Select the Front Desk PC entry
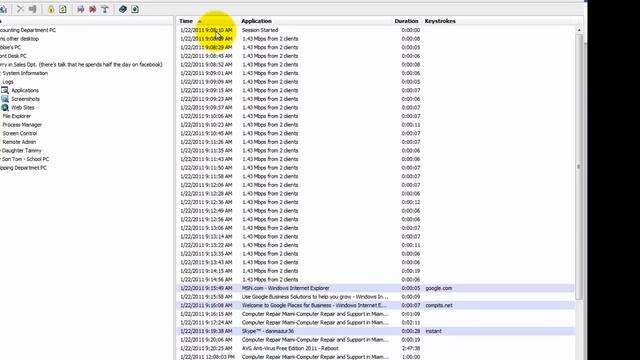Image resolution: width=640 pixels, height=360 pixels. (x=13, y=56)
